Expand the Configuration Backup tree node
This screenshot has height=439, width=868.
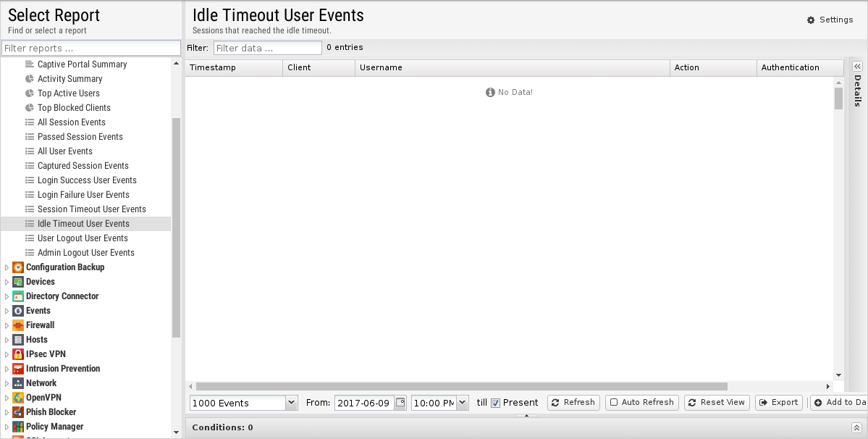coord(7,267)
